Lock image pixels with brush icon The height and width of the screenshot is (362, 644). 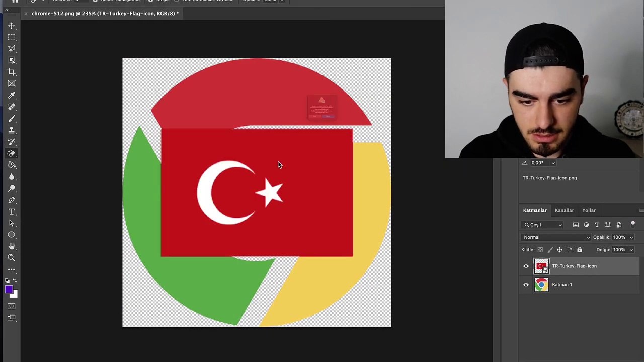[x=550, y=250]
